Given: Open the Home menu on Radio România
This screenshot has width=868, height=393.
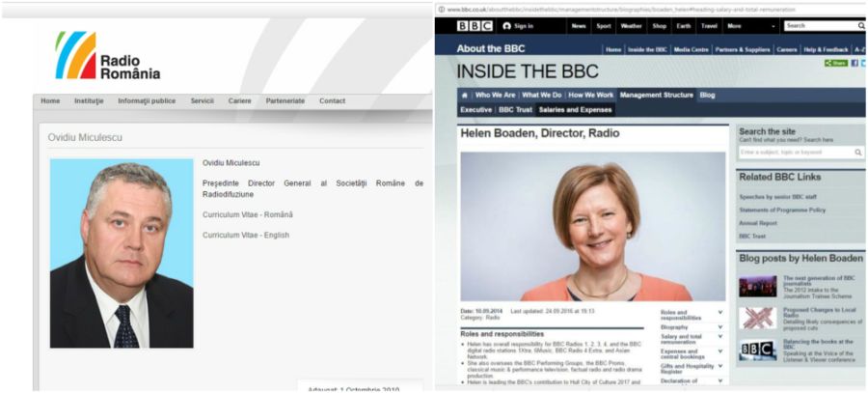Looking at the screenshot, I should point(50,100).
